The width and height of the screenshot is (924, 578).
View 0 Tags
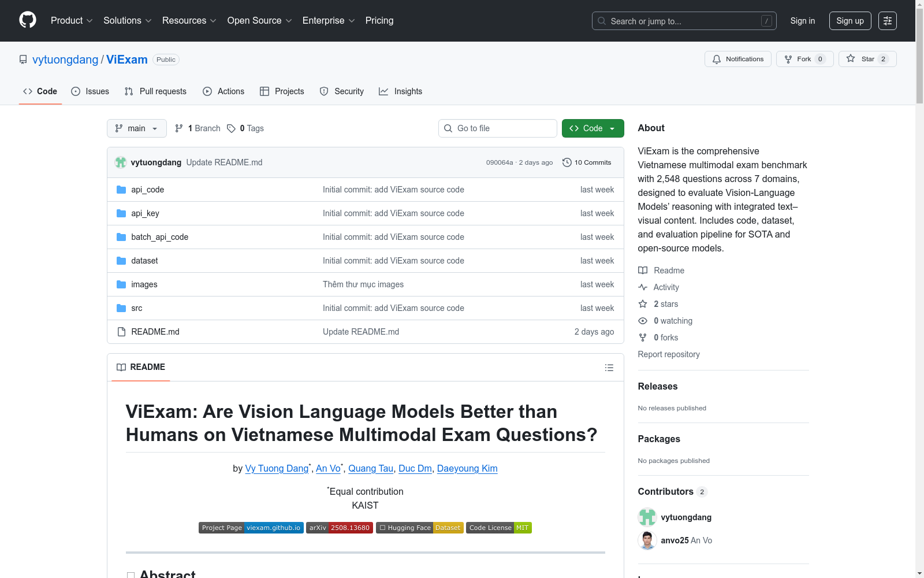[245, 128]
